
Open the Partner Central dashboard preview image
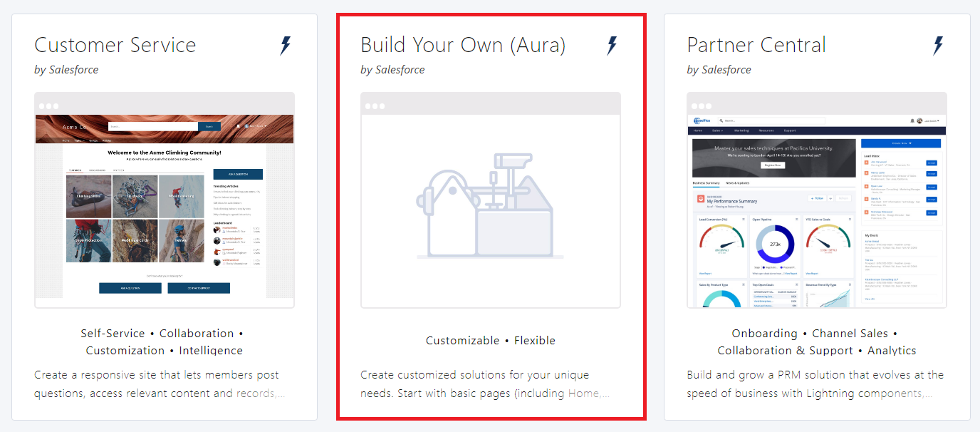point(817,200)
